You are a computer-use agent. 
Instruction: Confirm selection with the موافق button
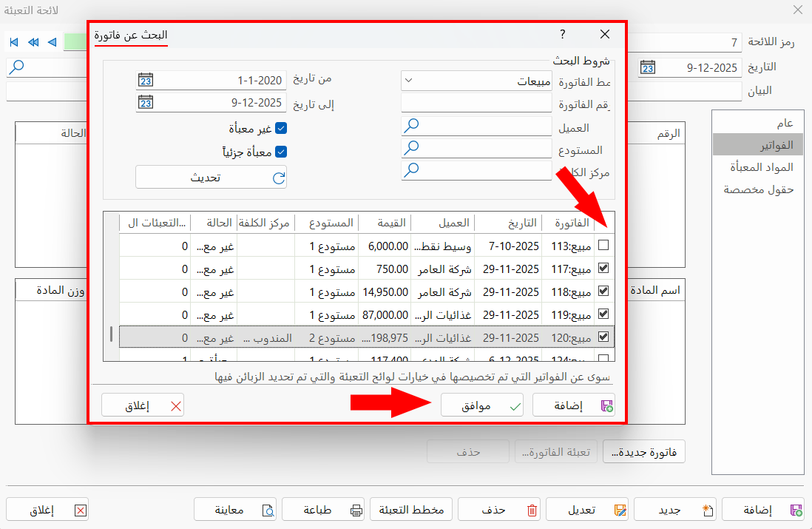point(481,405)
